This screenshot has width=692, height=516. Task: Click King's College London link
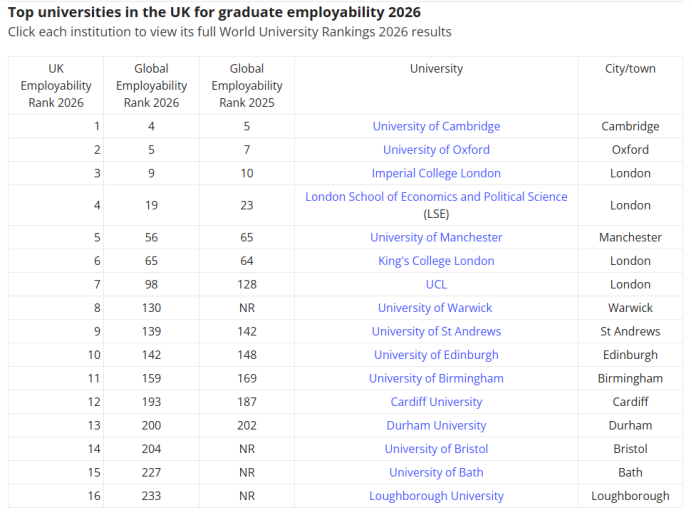(436, 261)
